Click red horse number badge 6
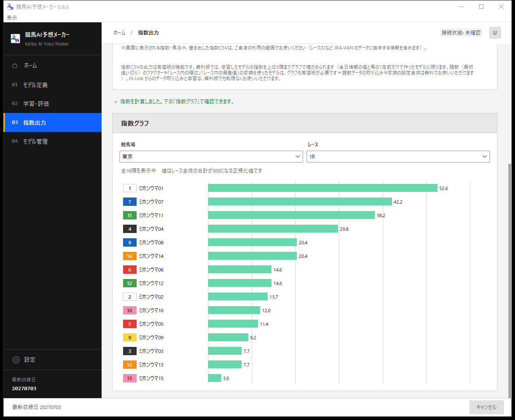 click(x=130, y=270)
